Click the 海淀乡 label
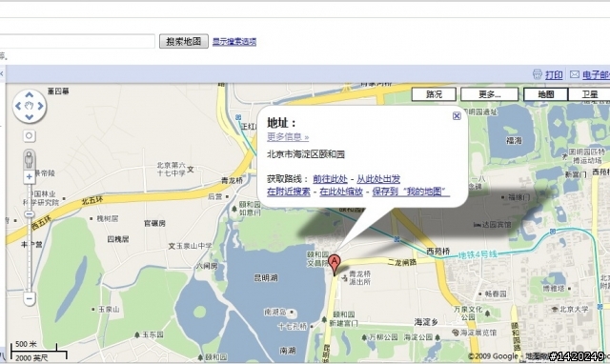 [426, 322]
